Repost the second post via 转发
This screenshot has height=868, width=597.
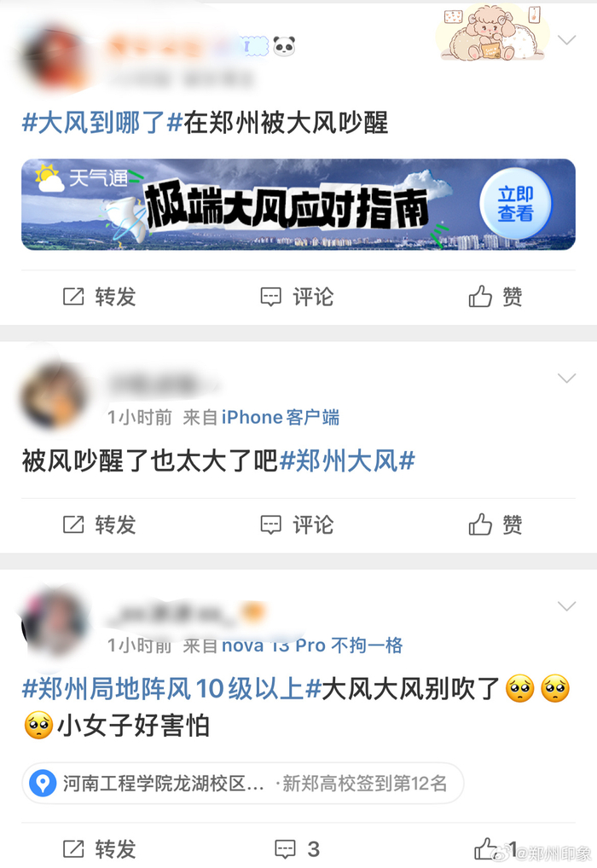tap(99, 524)
